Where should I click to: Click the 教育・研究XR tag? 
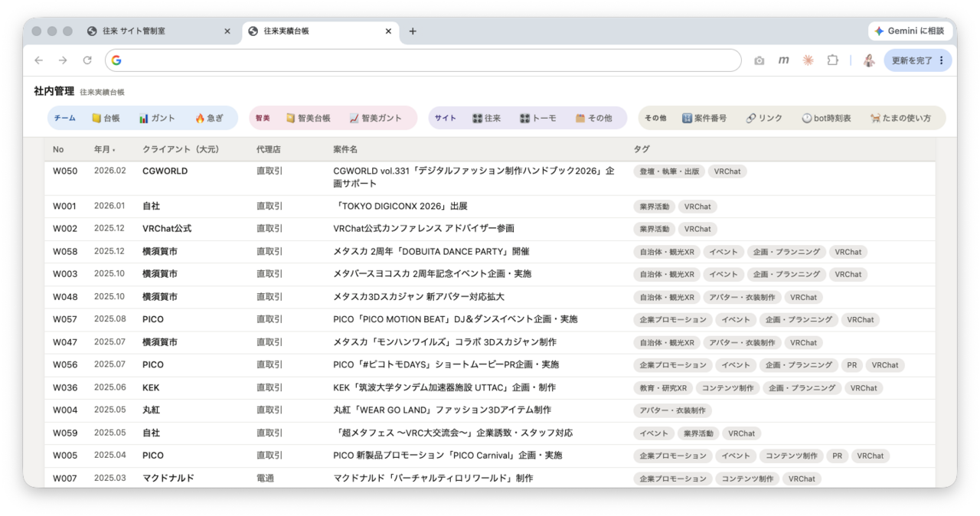coord(663,388)
